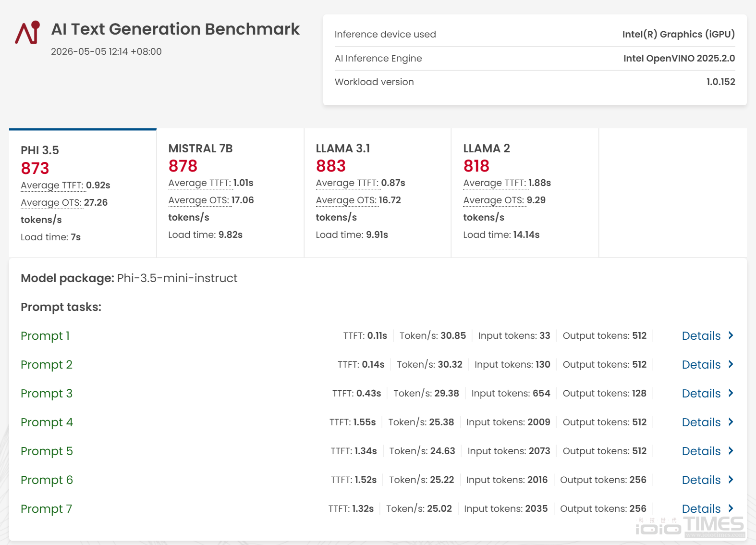Click the LLAMA 2 'Average OTS:' label
This screenshot has width=756, height=545.
coord(494,200)
